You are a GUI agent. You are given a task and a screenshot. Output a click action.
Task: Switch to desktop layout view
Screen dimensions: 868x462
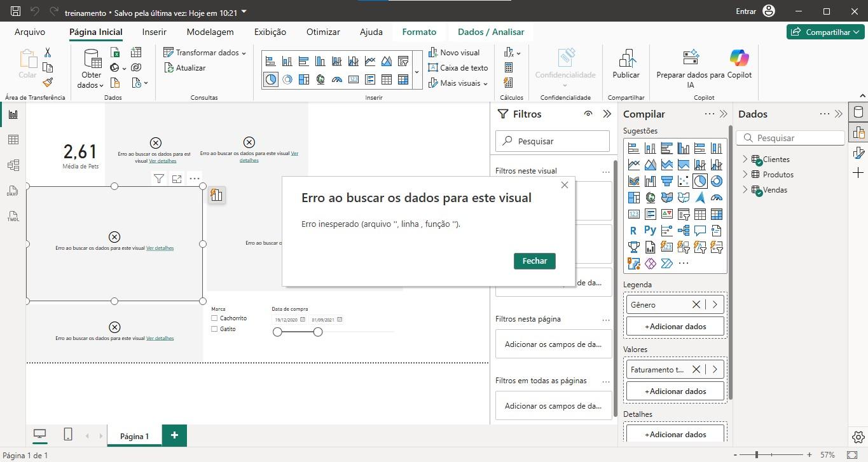point(40,435)
